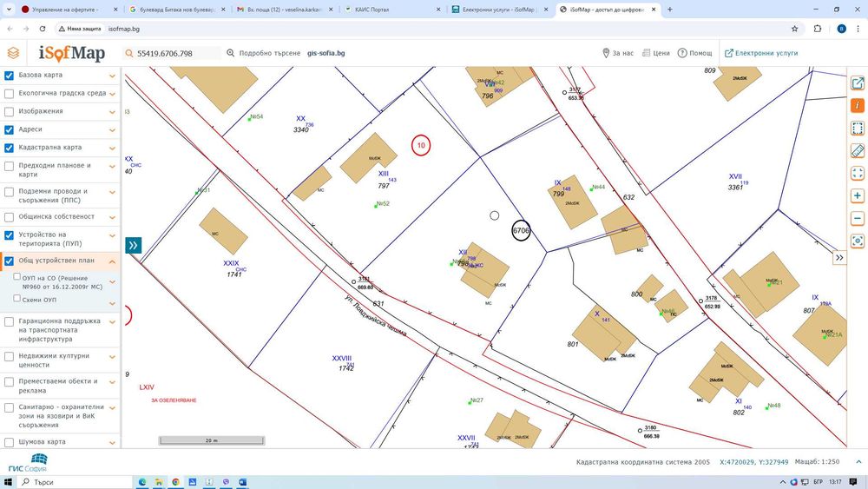The width and height of the screenshot is (868, 489).
Task: Expand Устройство на територията (ПУП) group
Action: [112, 235]
